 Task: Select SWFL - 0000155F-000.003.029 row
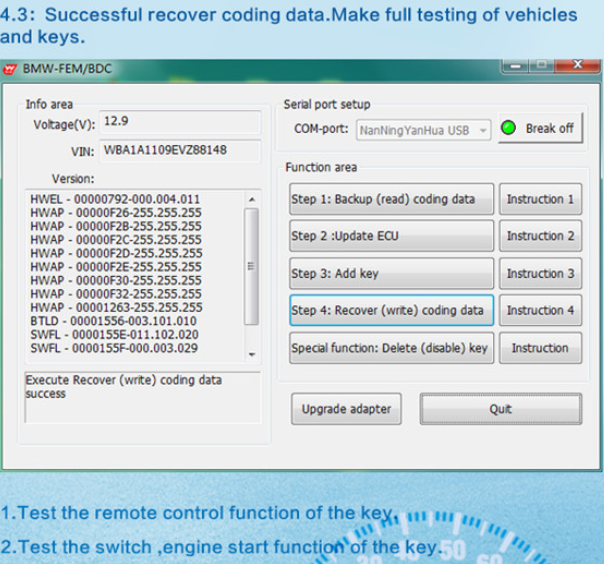114,348
